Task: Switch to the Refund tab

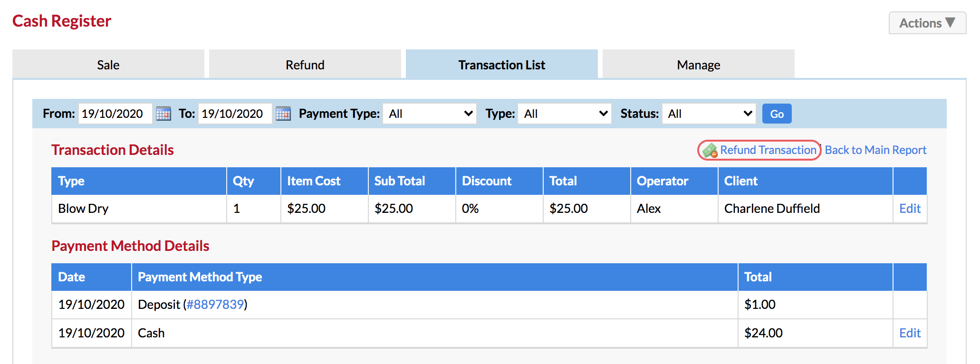Action: 305,65
